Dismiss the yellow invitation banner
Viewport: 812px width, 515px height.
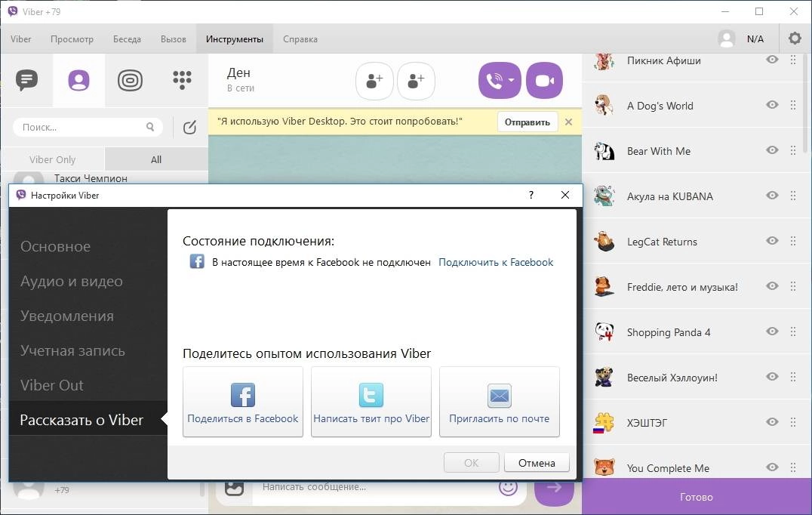click(x=568, y=122)
